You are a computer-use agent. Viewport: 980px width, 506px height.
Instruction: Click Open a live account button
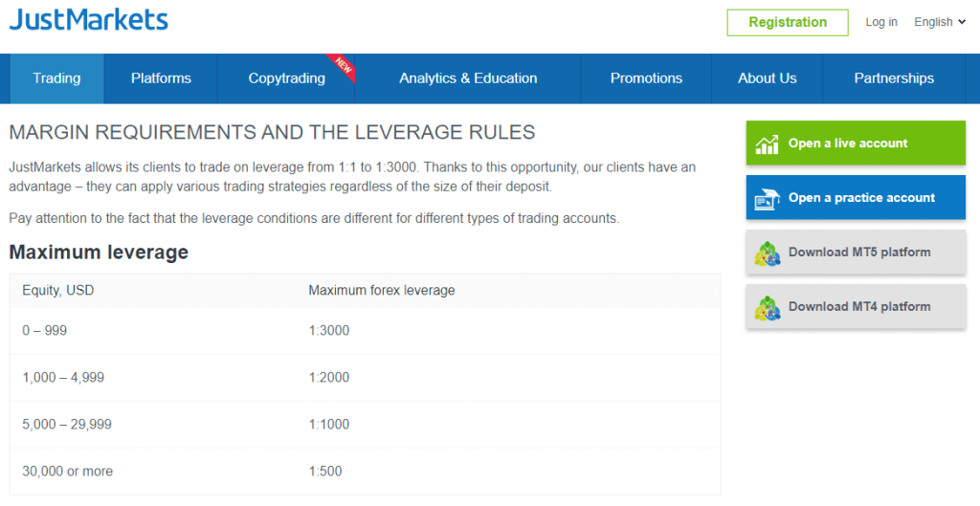click(x=856, y=143)
